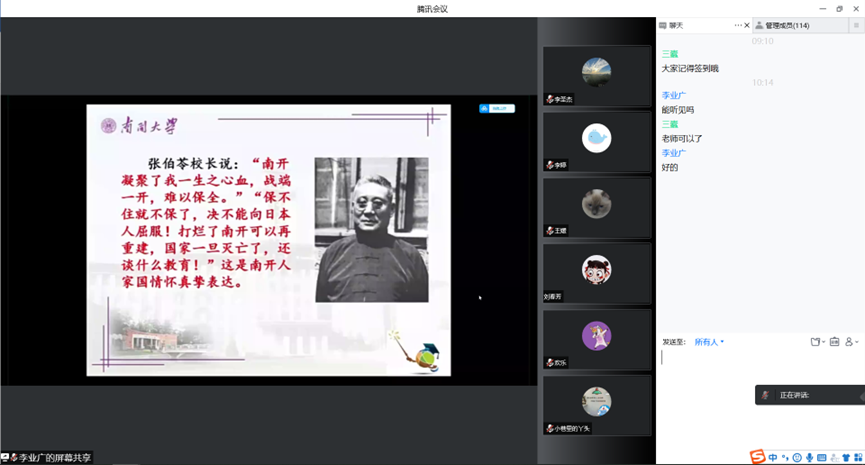
Task: Toggle Sogou punctuation mode
Action: point(785,457)
